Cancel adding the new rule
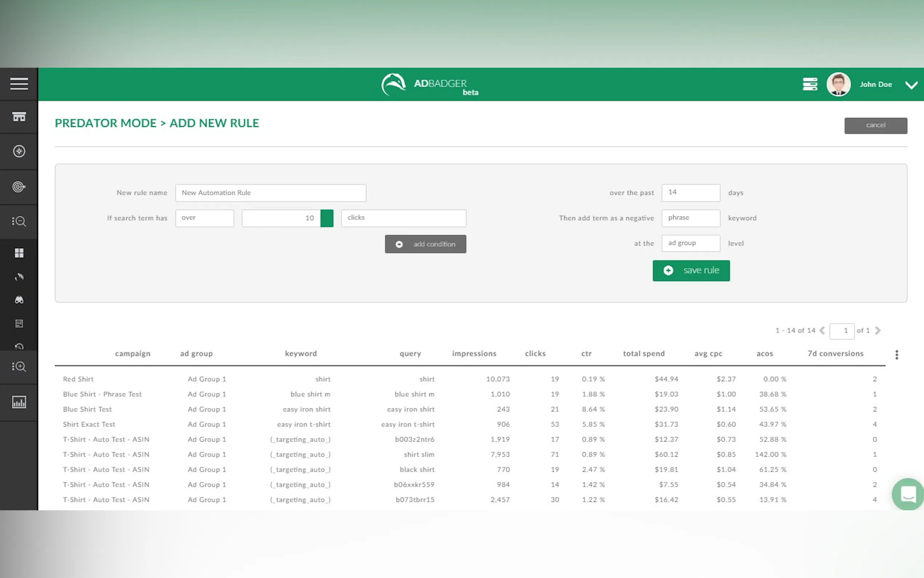This screenshot has height=578, width=924. coord(875,125)
